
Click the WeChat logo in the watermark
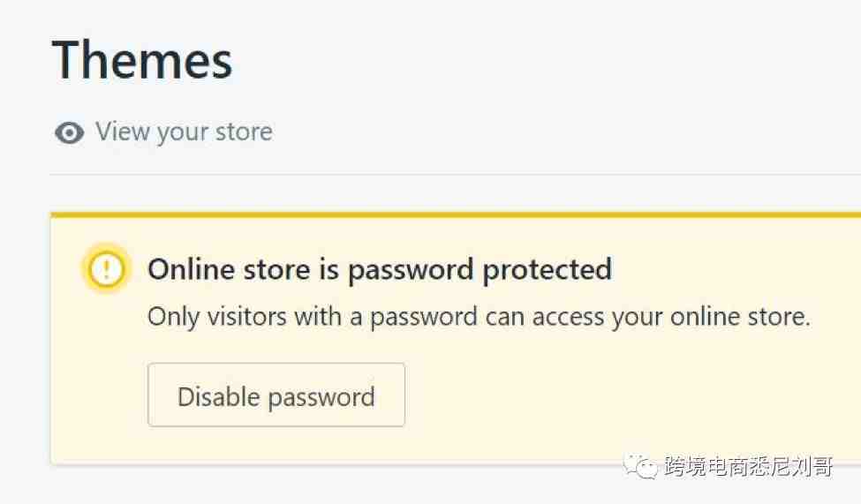tap(639, 467)
